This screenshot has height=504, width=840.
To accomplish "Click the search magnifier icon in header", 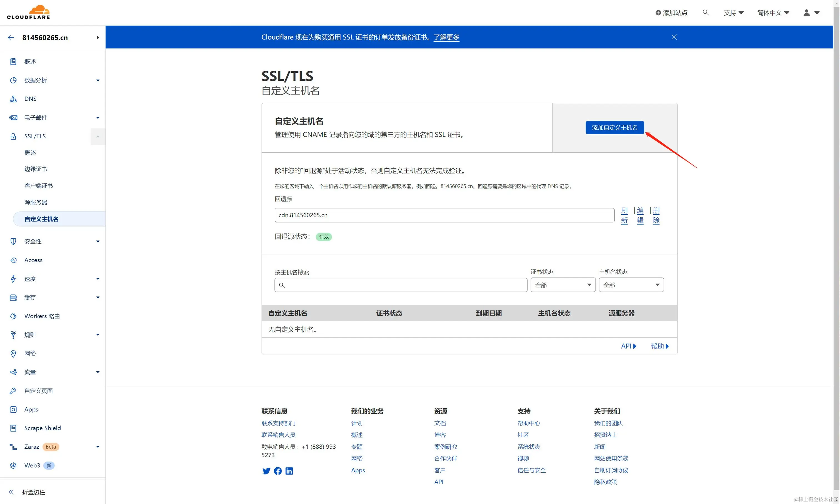I will [x=705, y=12].
